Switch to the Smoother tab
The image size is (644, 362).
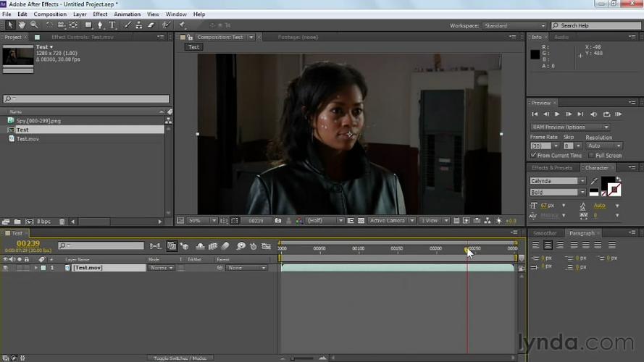[x=545, y=233]
